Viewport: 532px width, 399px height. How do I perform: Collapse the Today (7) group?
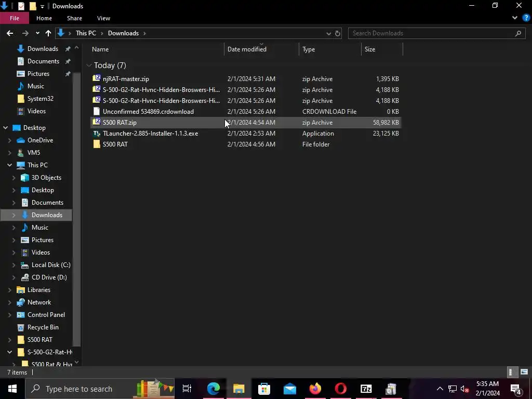point(89,65)
